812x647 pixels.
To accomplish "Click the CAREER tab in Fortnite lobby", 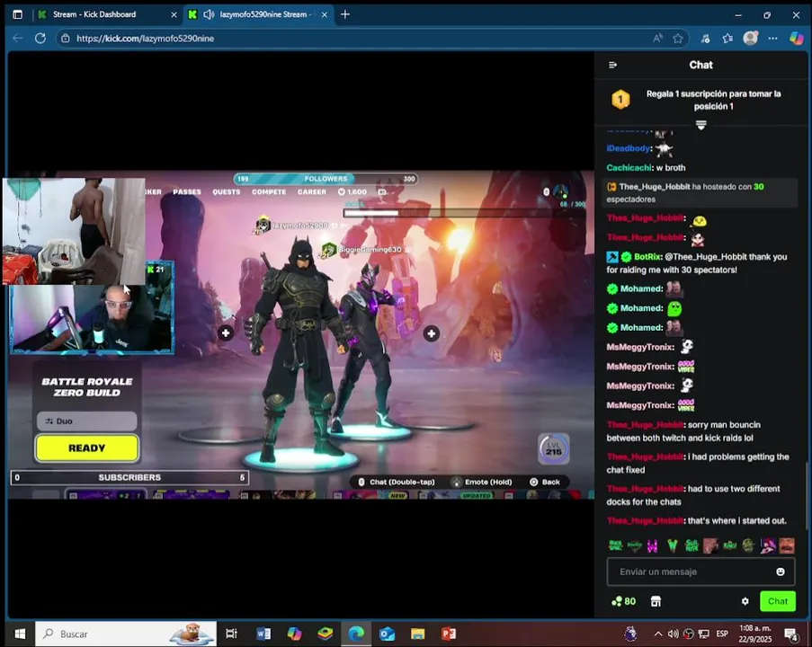I will click(x=312, y=192).
